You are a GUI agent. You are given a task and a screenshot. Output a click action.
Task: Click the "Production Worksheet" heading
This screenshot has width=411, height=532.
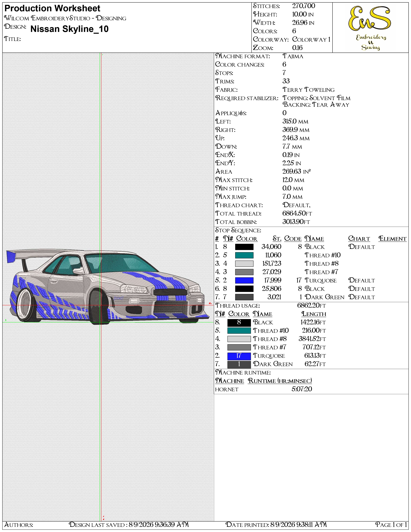coord(52,9)
